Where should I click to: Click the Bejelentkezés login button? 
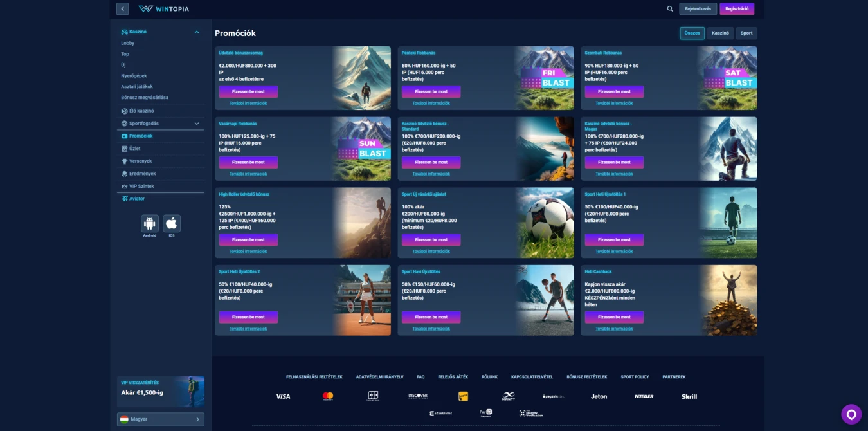tap(698, 9)
